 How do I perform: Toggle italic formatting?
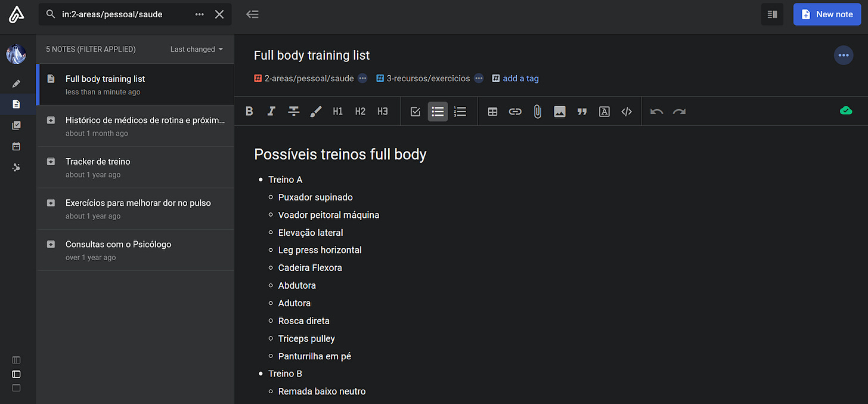pos(271,111)
